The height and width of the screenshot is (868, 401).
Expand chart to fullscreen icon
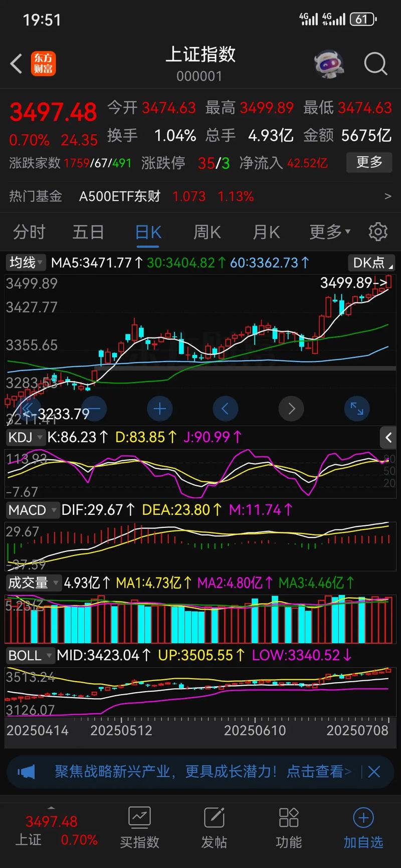click(356, 409)
